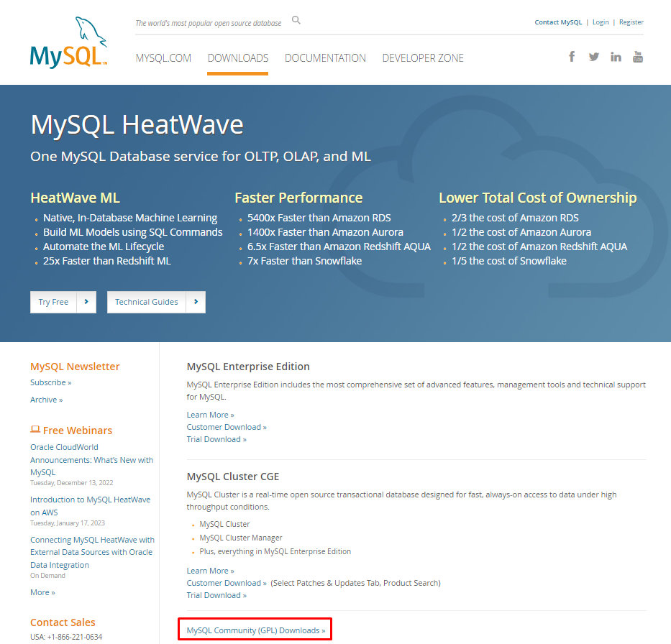This screenshot has width=671, height=644.
Task: Click the HeatWave ML column heading
Action: 75,198
